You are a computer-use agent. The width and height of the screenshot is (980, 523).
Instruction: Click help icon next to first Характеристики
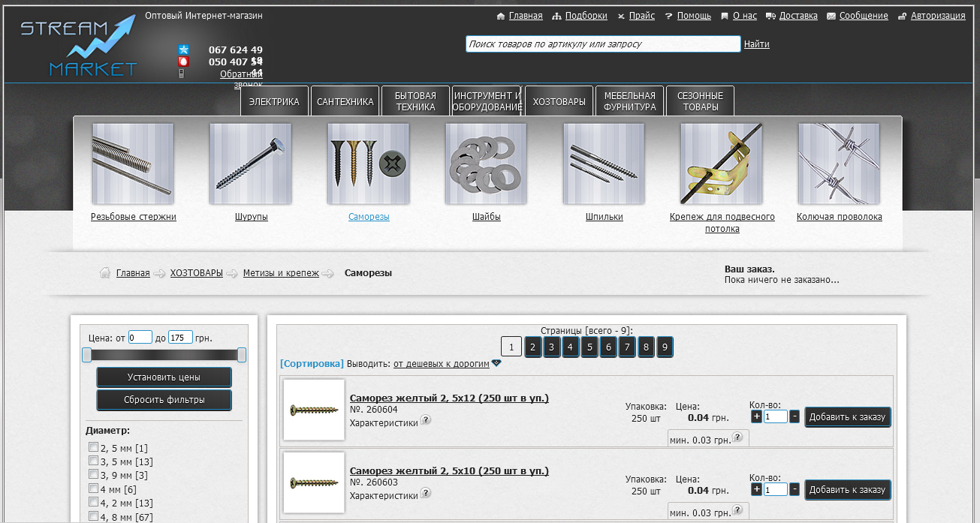pyautogui.click(x=426, y=420)
